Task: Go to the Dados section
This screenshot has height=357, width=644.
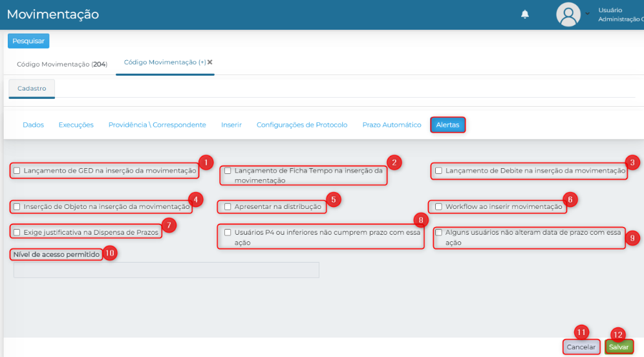Action: (33, 125)
